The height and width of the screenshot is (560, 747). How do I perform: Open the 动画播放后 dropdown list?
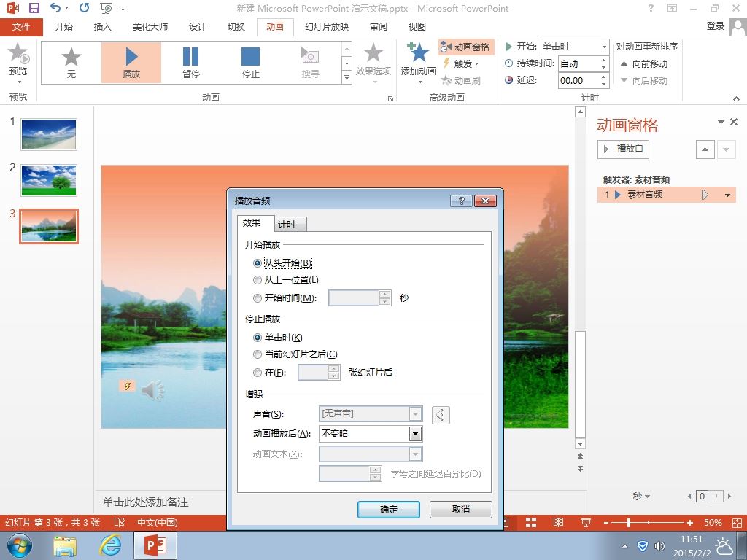(x=415, y=434)
